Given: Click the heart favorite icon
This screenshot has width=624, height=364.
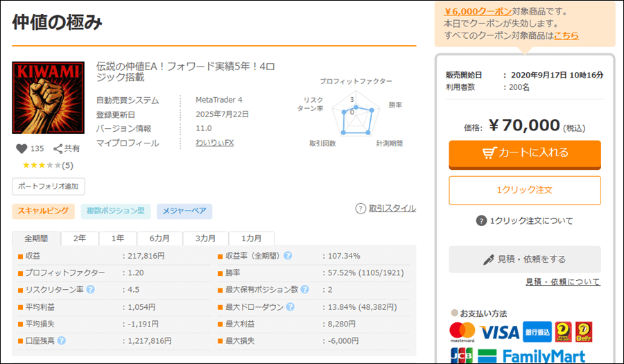Looking at the screenshot, I should [21, 148].
